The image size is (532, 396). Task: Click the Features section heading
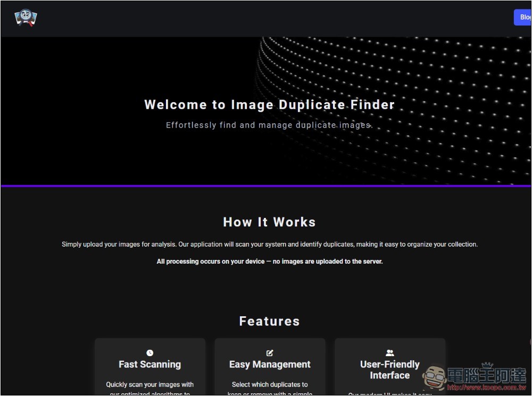(269, 321)
